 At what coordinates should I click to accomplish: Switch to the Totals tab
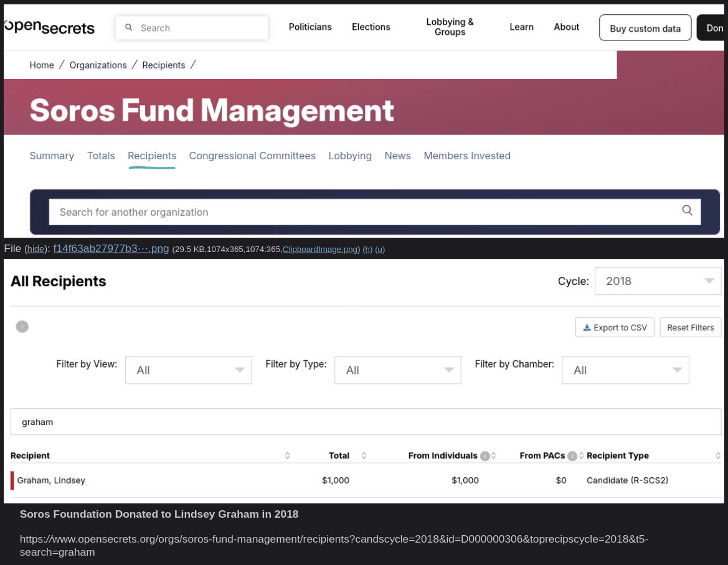click(x=101, y=156)
